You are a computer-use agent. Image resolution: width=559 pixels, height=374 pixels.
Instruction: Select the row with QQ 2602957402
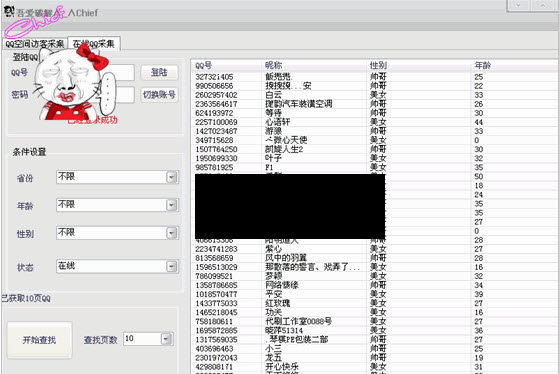coord(375,95)
